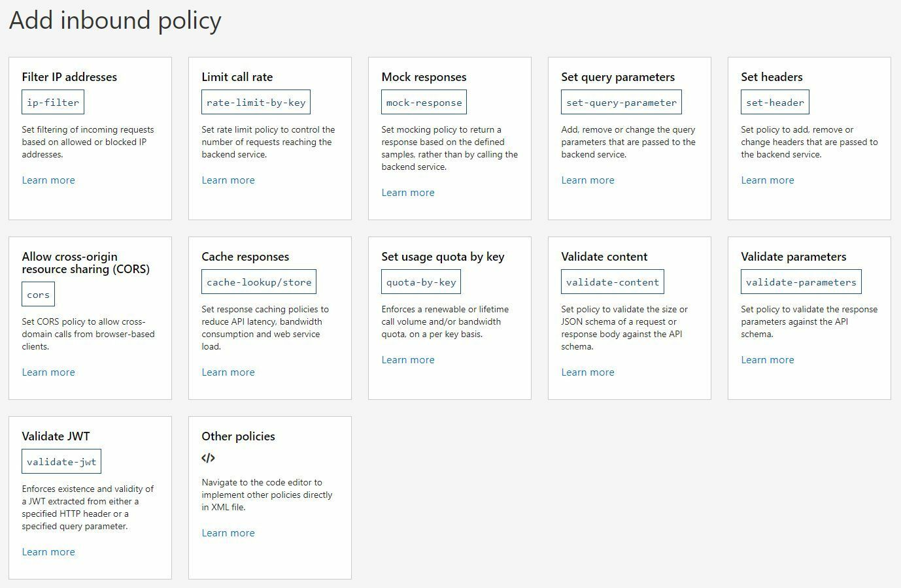The width and height of the screenshot is (901, 588).
Task: Select the mock-response policy tag
Action: coord(424,102)
